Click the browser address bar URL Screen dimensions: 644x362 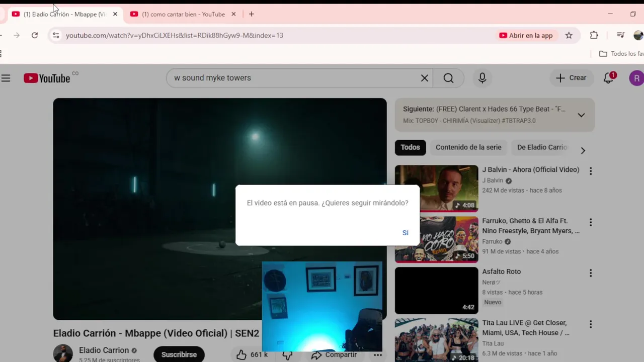[x=174, y=35]
